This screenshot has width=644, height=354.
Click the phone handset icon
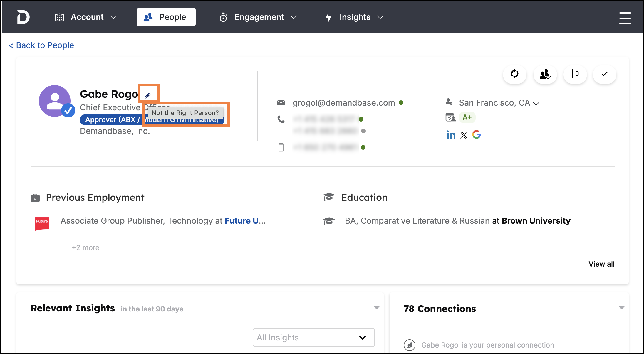(x=281, y=119)
